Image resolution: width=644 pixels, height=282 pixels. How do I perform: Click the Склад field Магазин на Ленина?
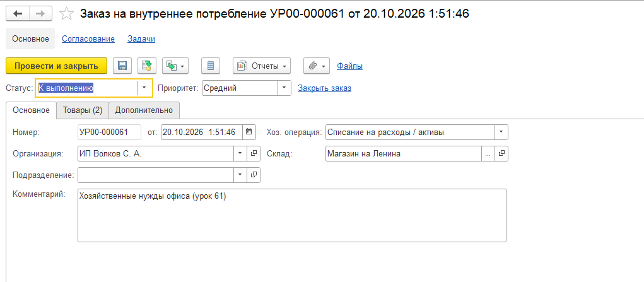403,153
